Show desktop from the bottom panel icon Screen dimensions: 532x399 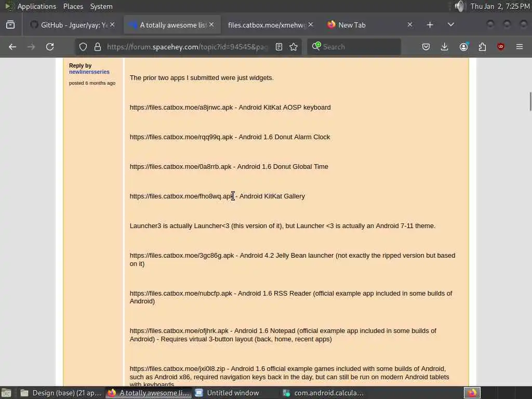(6, 393)
